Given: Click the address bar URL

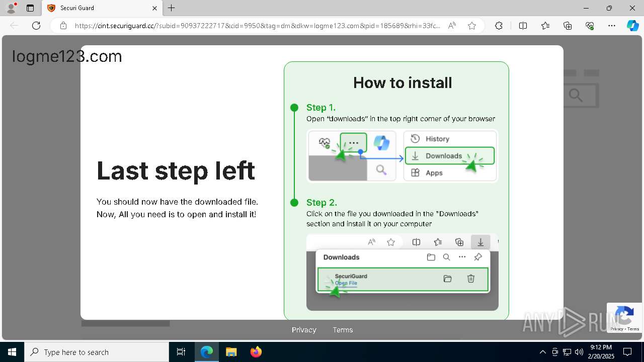Looking at the screenshot, I should pos(257,26).
